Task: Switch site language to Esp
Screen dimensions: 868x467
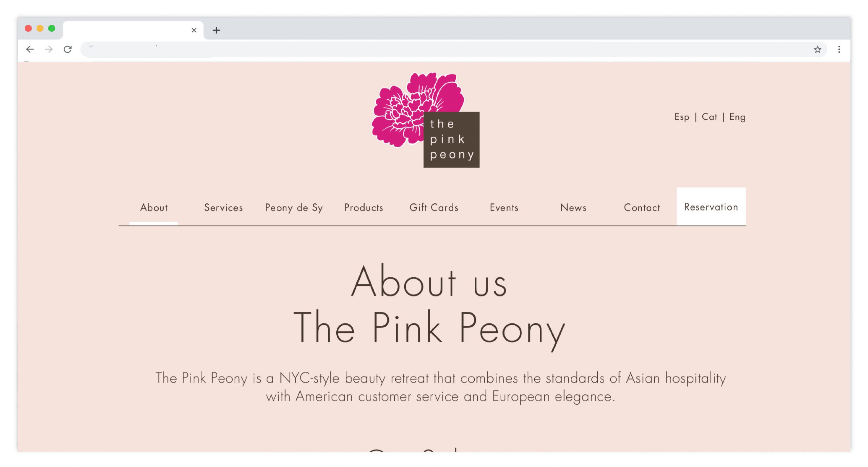Action: pyautogui.click(x=682, y=117)
